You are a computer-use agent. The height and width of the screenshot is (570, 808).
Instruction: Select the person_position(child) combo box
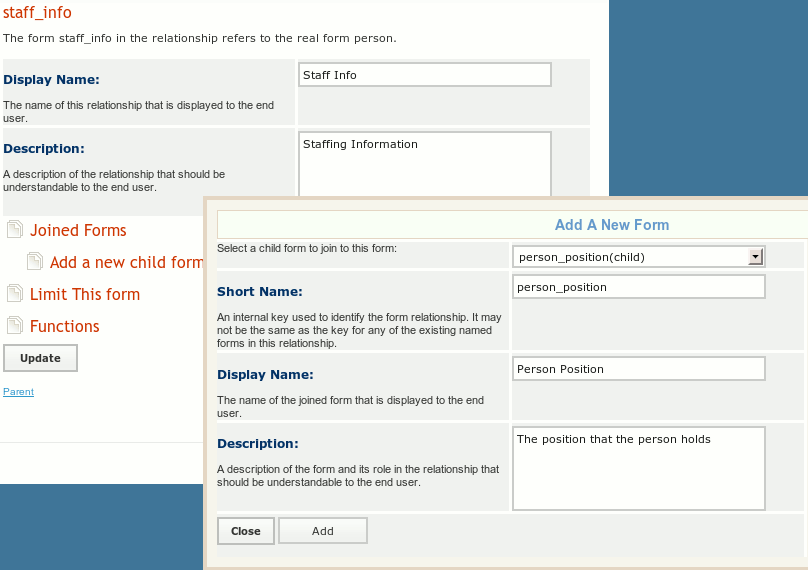[x=638, y=257]
